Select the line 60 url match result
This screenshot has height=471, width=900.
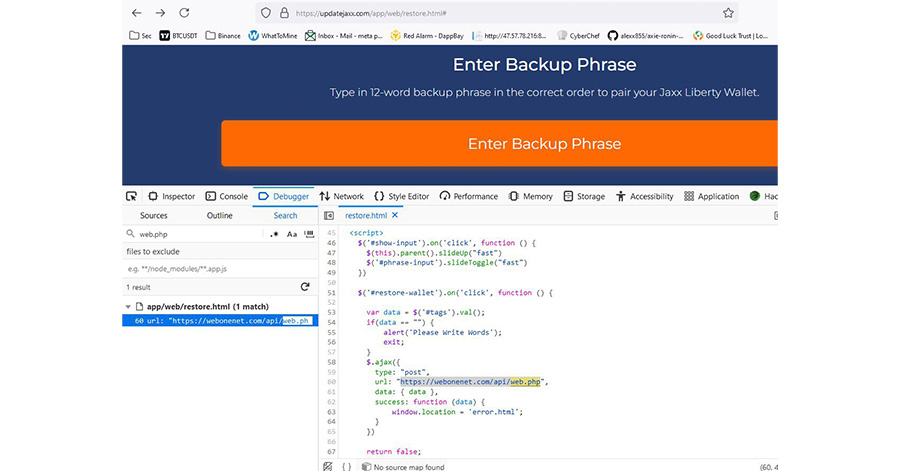pos(220,321)
